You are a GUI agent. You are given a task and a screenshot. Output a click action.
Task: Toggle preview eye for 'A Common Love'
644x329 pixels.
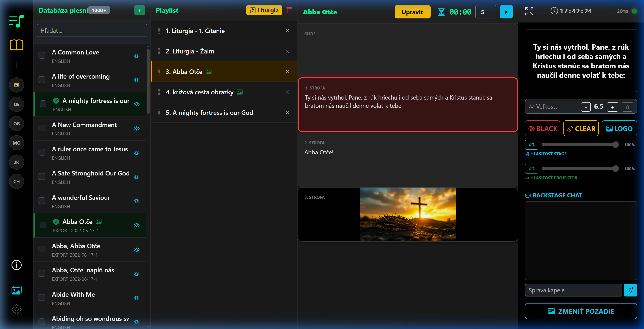[137, 56]
